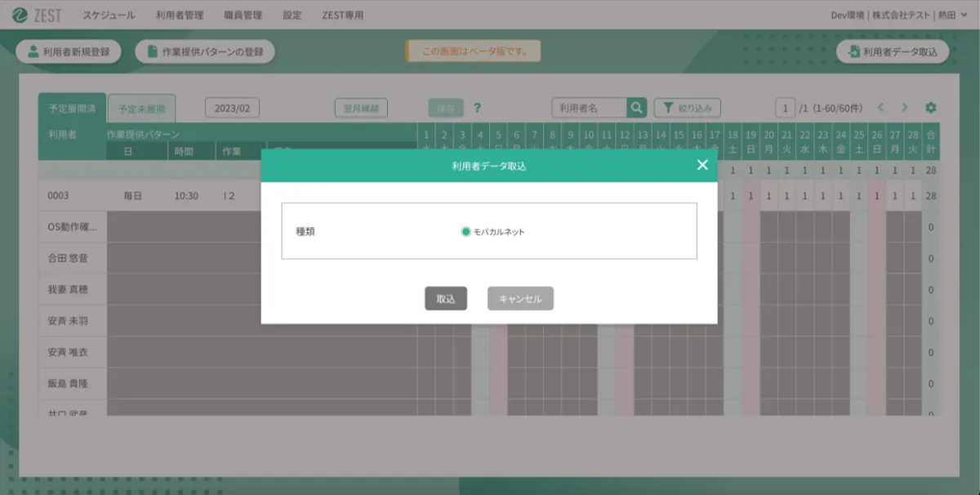Click the 翌月繰越 button

[362, 107]
